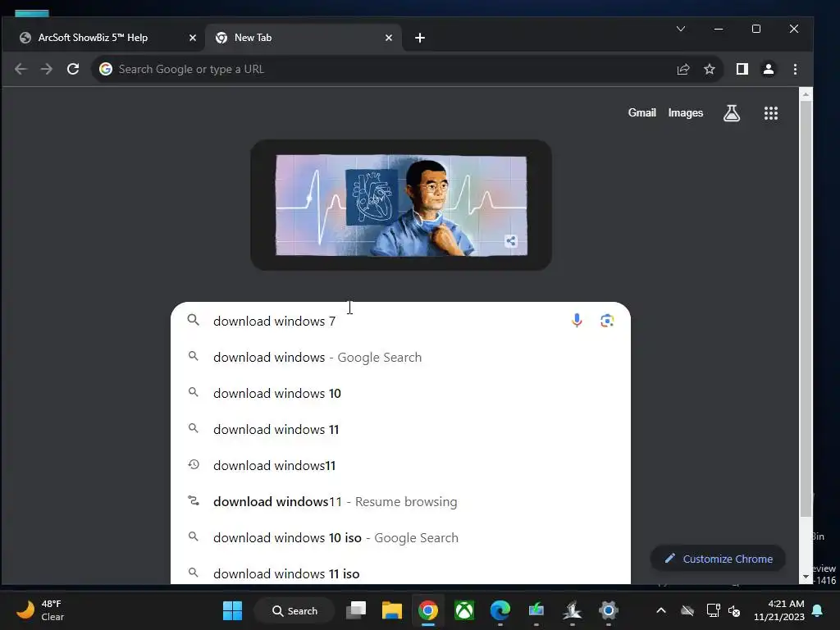Open the Chrome three-dot menu

point(795,69)
